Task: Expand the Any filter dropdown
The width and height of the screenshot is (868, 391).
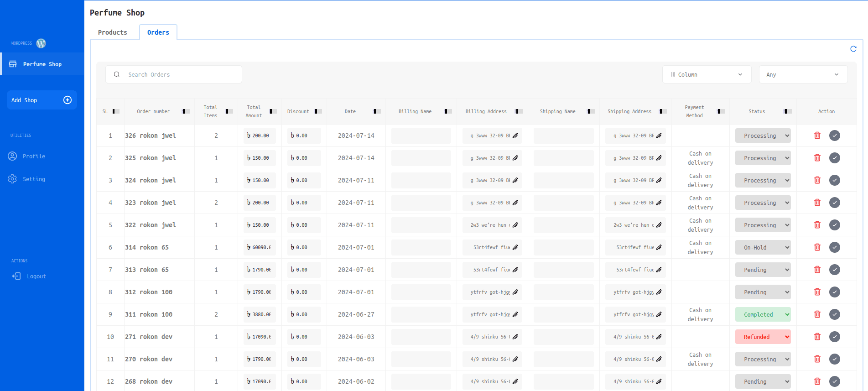Action: pyautogui.click(x=803, y=74)
